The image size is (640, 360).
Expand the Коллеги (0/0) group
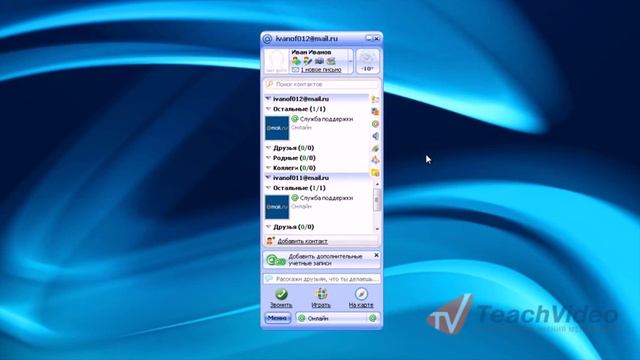pos(268,168)
